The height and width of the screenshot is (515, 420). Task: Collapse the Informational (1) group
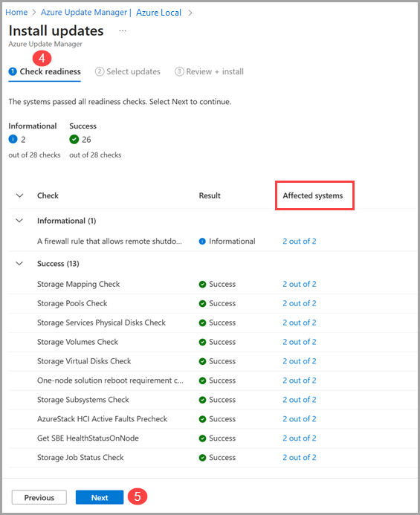(x=20, y=221)
